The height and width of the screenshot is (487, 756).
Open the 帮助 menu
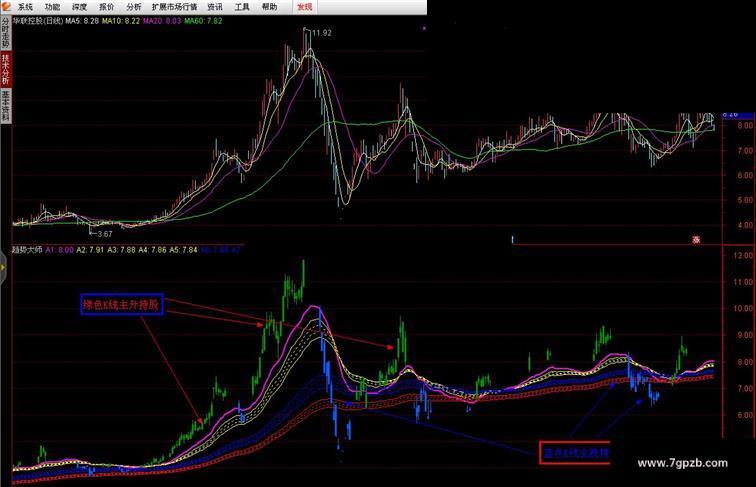click(270, 7)
